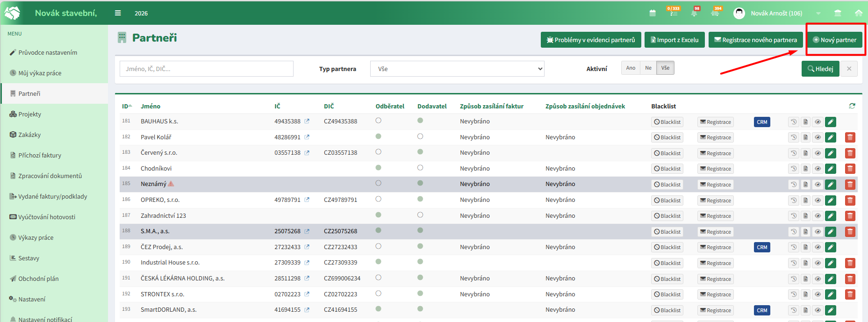Go to Zakázky in the sidebar
868x322 pixels.
(29, 135)
